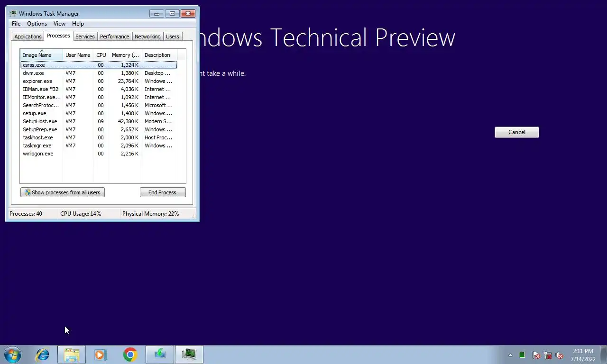607x364 pixels.
Task: Open the network status tray icon
Action: pyautogui.click(x=548, y=355)
